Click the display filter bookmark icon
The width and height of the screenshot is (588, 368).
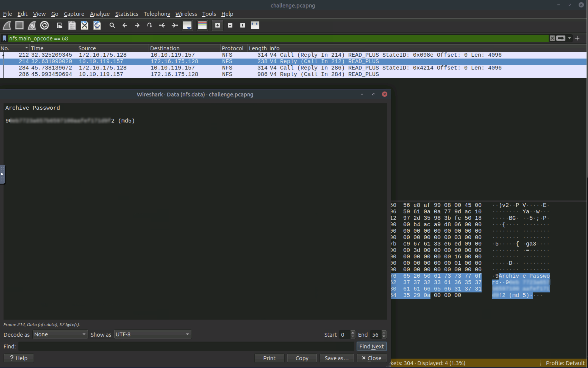coord(4,38)
